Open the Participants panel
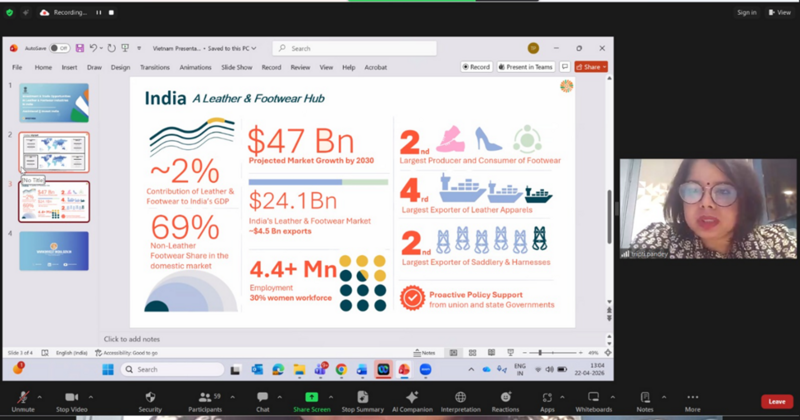This screenshot has height=420, width=800. (x=206, y=397)
